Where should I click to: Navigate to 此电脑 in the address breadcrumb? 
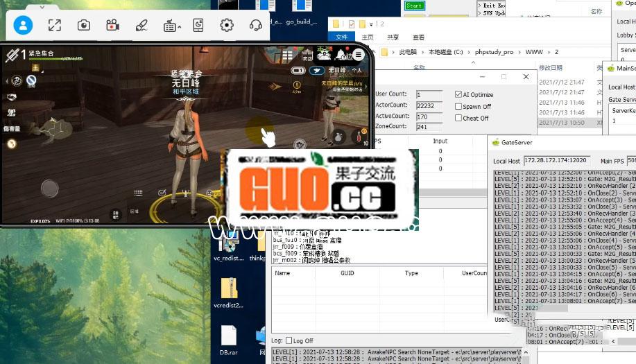coord(408,52)
